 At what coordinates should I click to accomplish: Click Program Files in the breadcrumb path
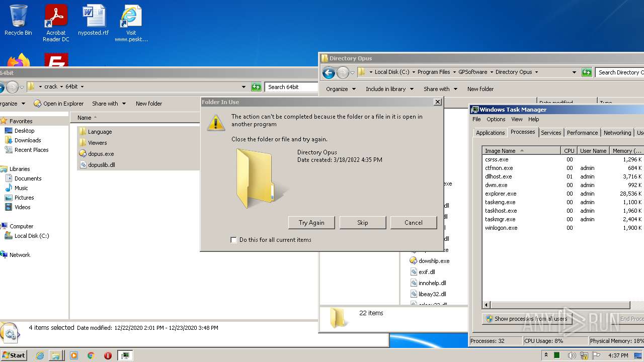tap(434, 72)
